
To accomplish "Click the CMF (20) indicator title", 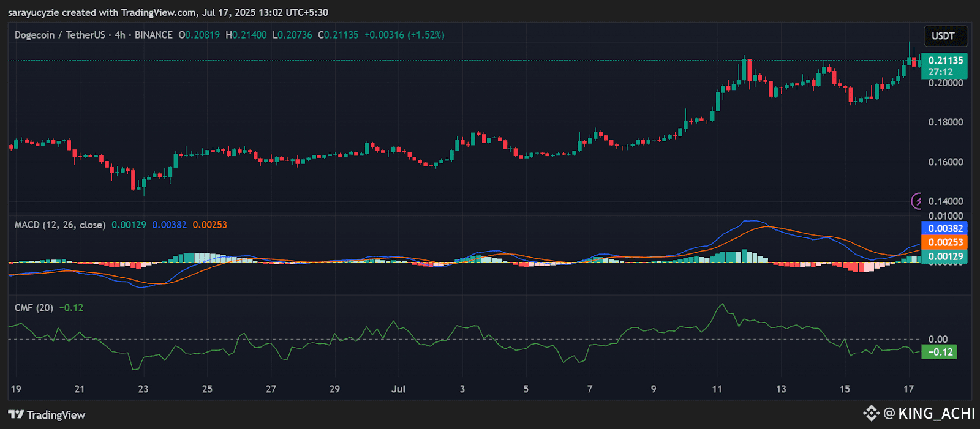I will click(x=34, y=308).
